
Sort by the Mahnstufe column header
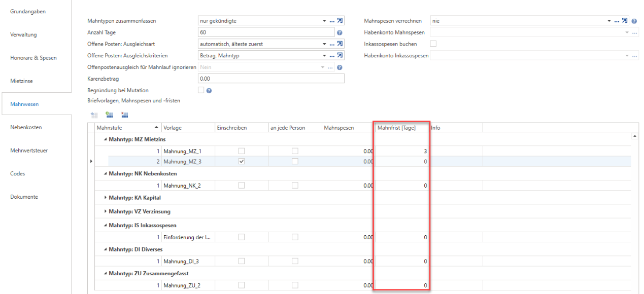pos(128,128)
